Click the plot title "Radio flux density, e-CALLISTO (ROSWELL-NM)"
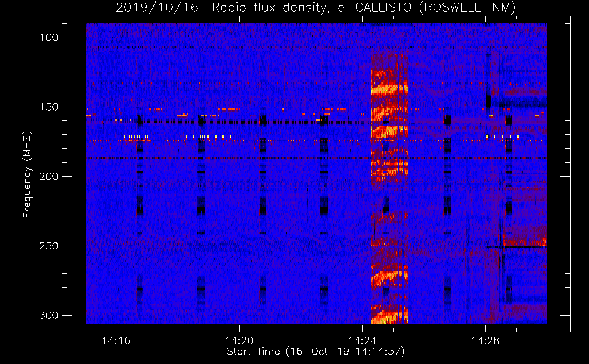 (364, 7)
